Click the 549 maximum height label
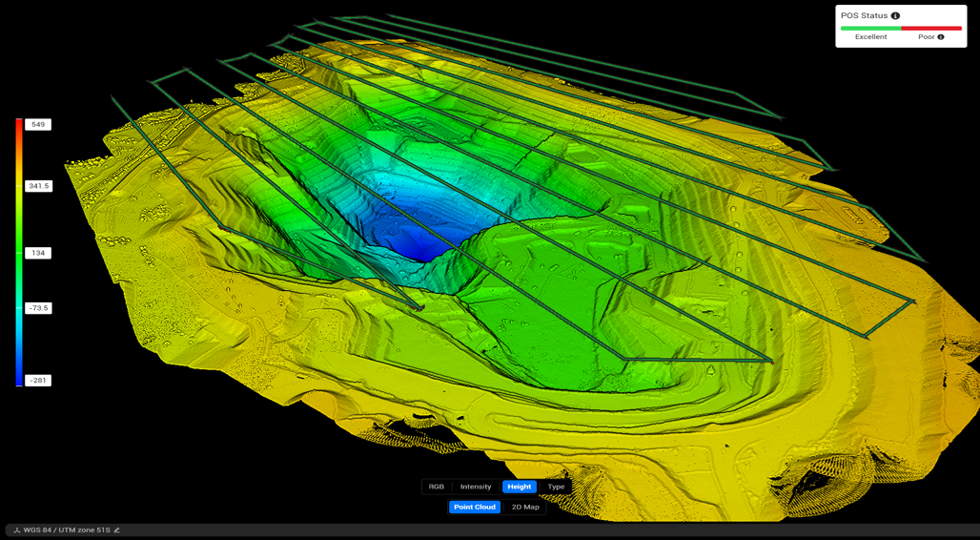980x540 pixels. tap(38, 125)
